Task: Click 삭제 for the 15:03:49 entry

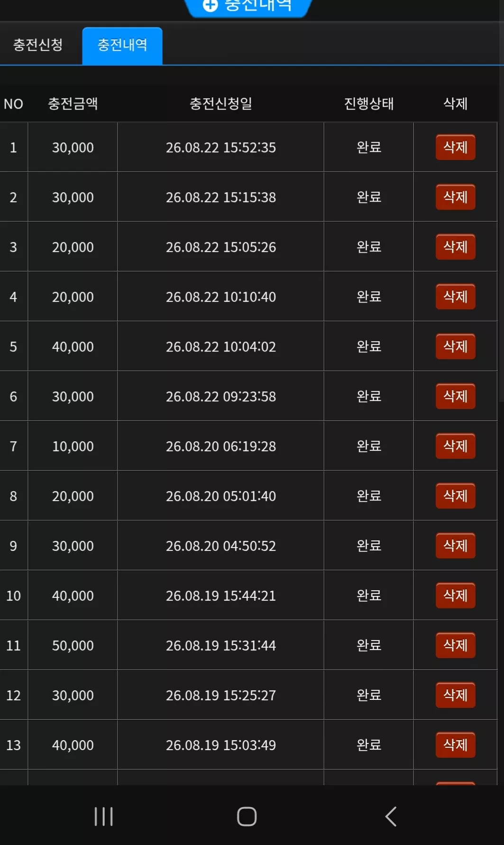Action: click(x=455, y=745)
